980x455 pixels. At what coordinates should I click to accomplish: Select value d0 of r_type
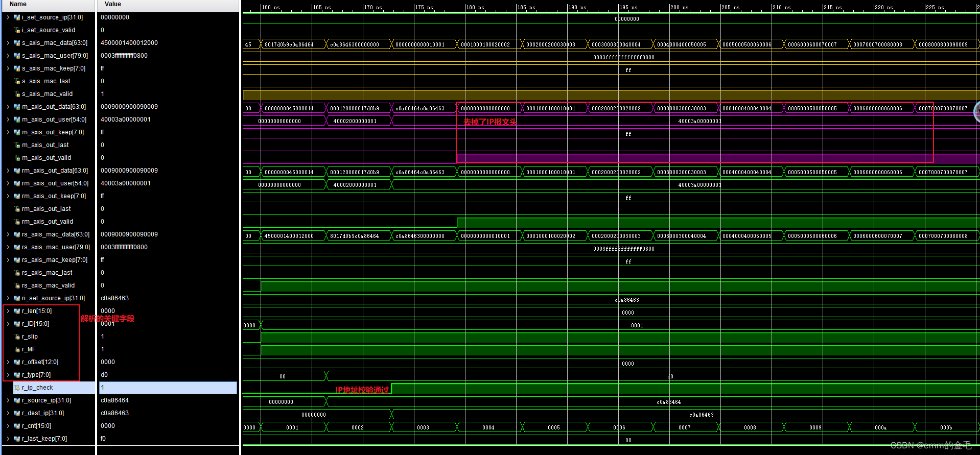pyautogui.click(x=104, y=375)
